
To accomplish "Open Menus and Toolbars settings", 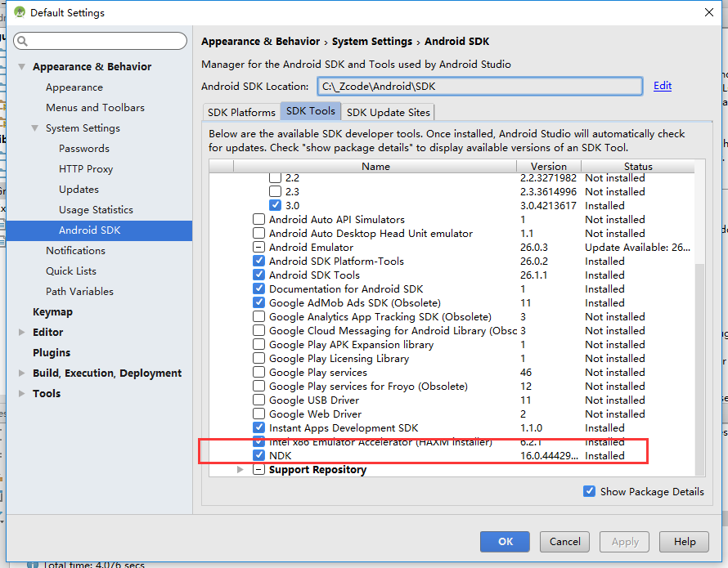I will (x=95, y=108).
